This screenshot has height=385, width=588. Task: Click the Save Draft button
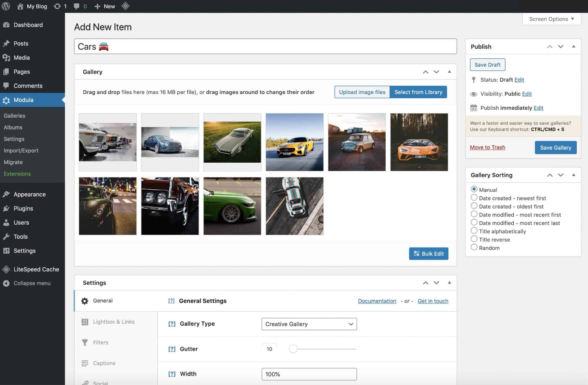click(x=487, y=65)
